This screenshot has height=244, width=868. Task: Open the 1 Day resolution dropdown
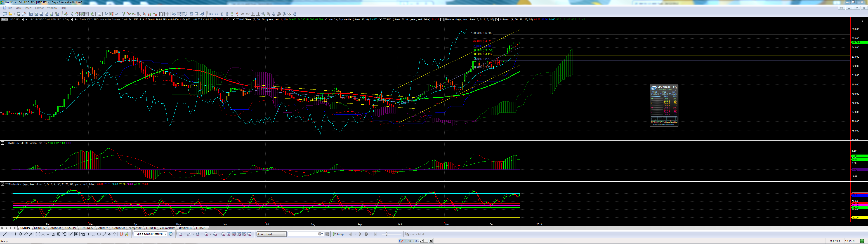(x=71, y=20)
